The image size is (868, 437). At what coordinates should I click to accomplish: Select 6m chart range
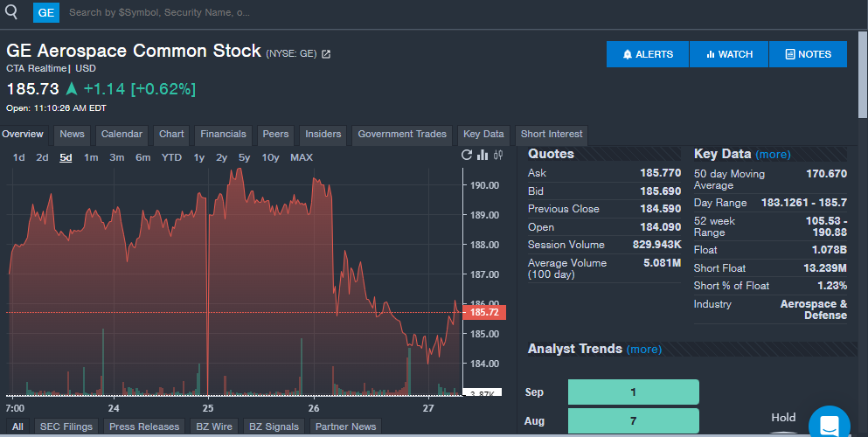pos(142,157)
